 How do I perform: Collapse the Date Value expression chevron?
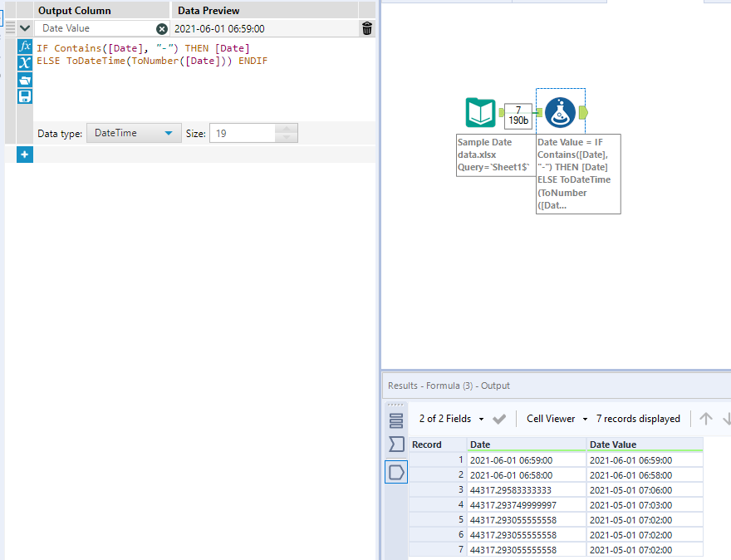pyautogui.click(x=25, y=29)
